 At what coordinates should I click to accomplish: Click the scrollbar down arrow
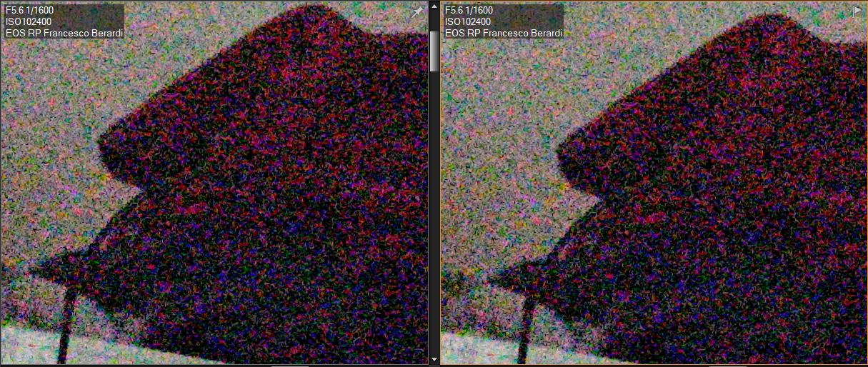[x=434, y=359]
